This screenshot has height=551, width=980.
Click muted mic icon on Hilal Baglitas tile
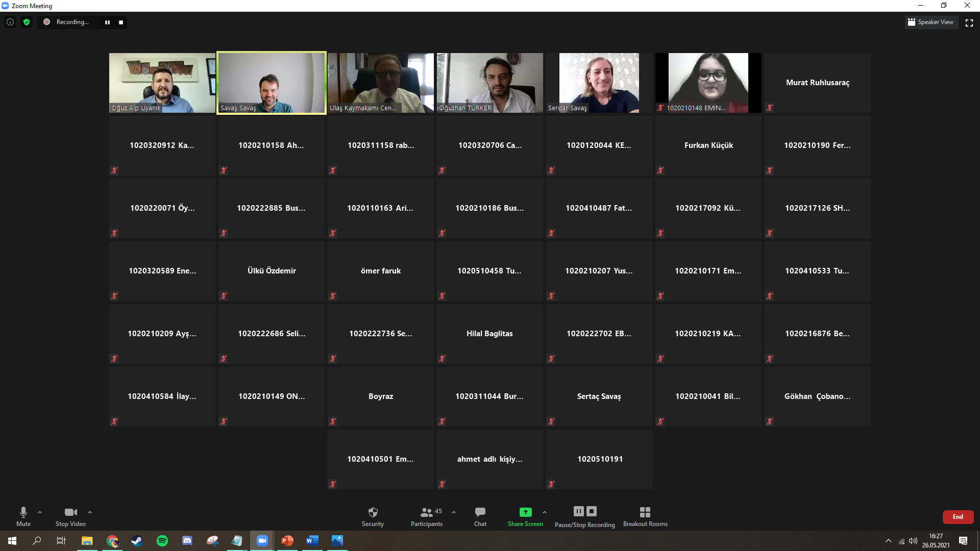coord(442,359)
